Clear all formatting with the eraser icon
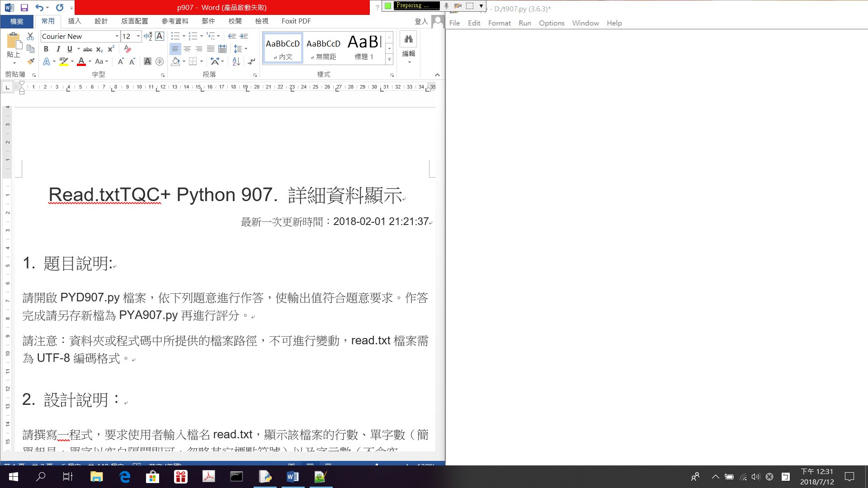The image size is (868, 488). (x=127, y=49)
